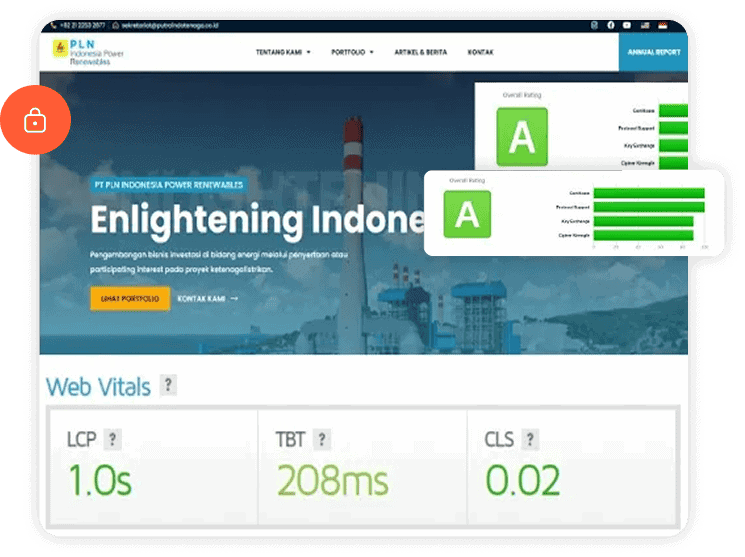
Task: Click the green A rating badge in front card
Action: [467, 216]
